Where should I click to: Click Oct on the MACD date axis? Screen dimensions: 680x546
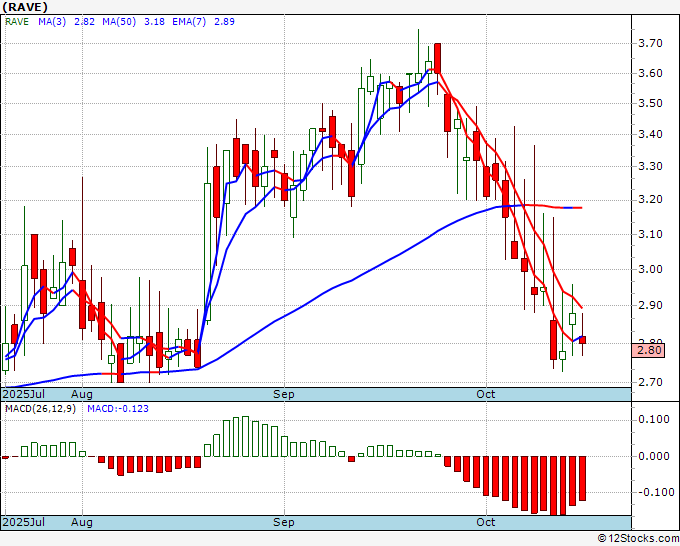click(486, 522)
